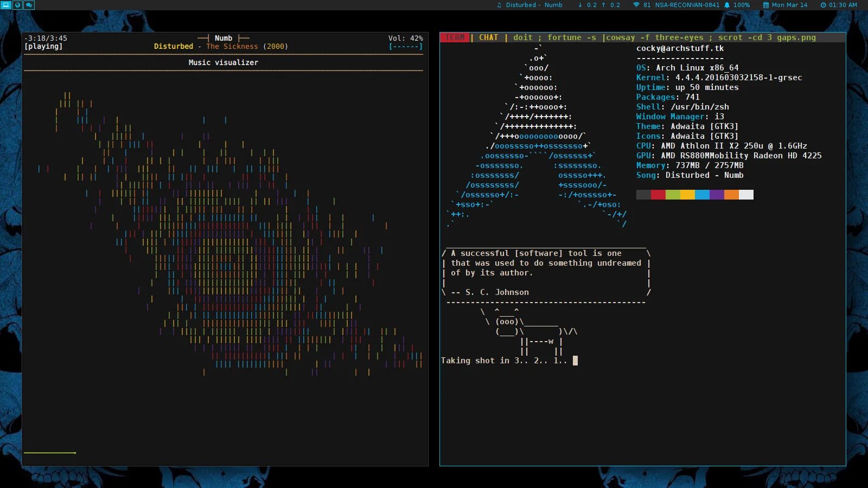868x488 pixels.
Task: Select the CHAT tab in terminal
Action: pyautogui.click(x=488, y=37)
